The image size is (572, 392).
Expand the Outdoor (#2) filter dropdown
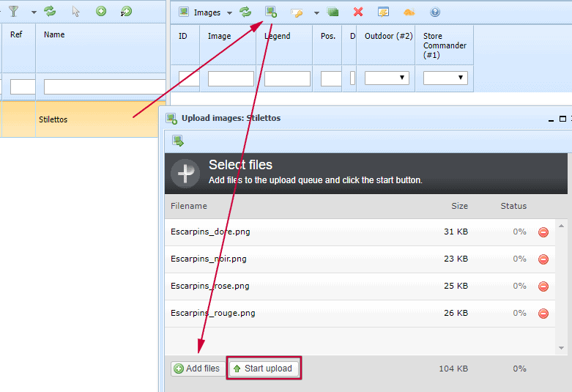387,78
